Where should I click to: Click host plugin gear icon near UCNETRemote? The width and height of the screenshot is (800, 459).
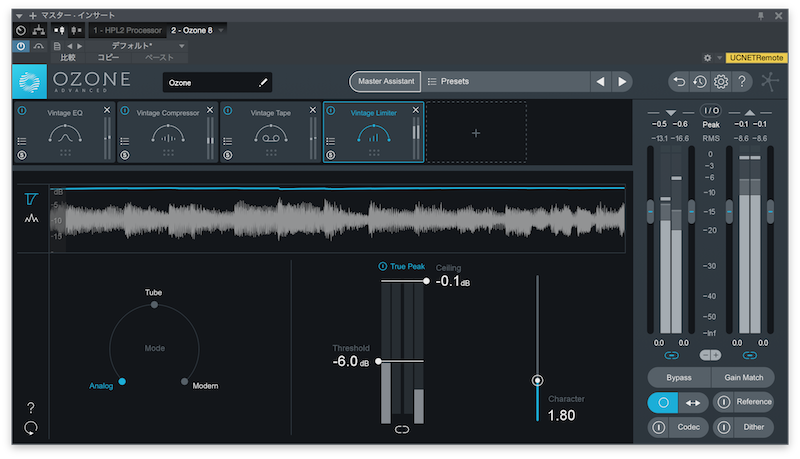(x=707, y=58)
